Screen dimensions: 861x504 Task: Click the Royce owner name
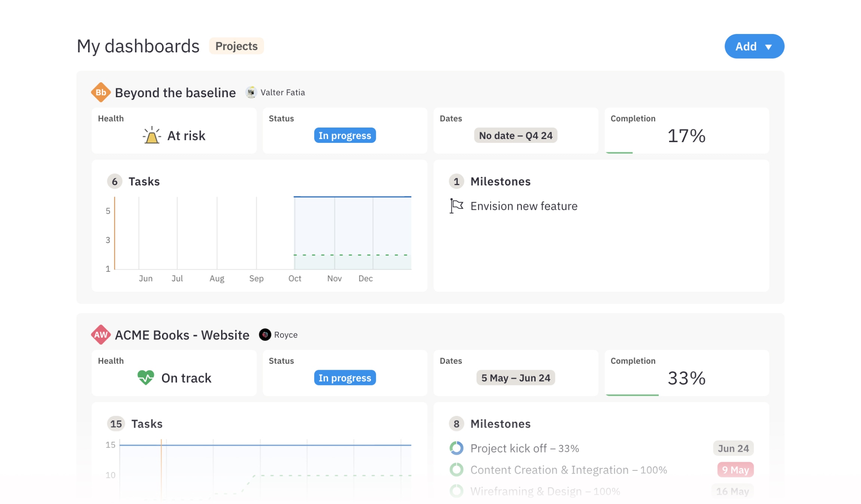(286, 335)
